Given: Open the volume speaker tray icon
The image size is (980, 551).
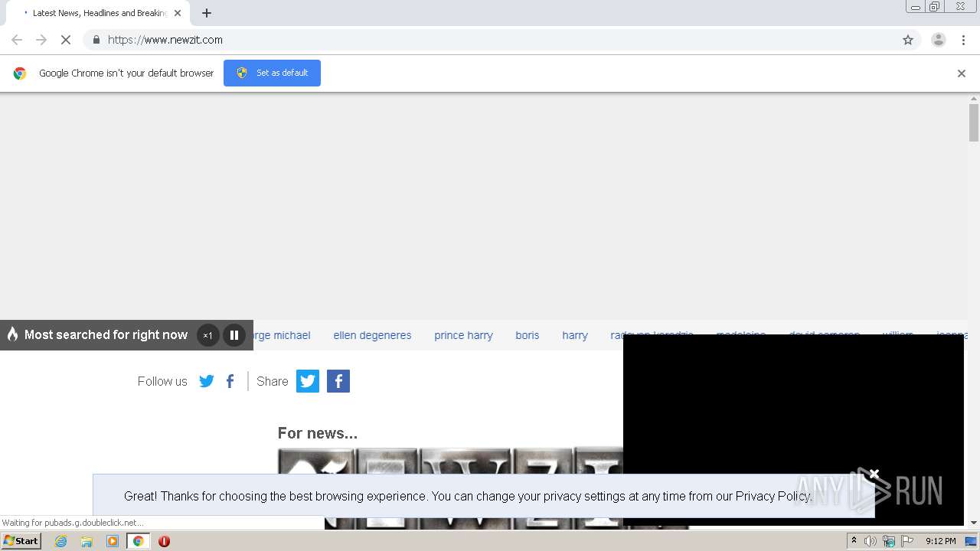Looking at the screenshot, I should pos(871,541).
